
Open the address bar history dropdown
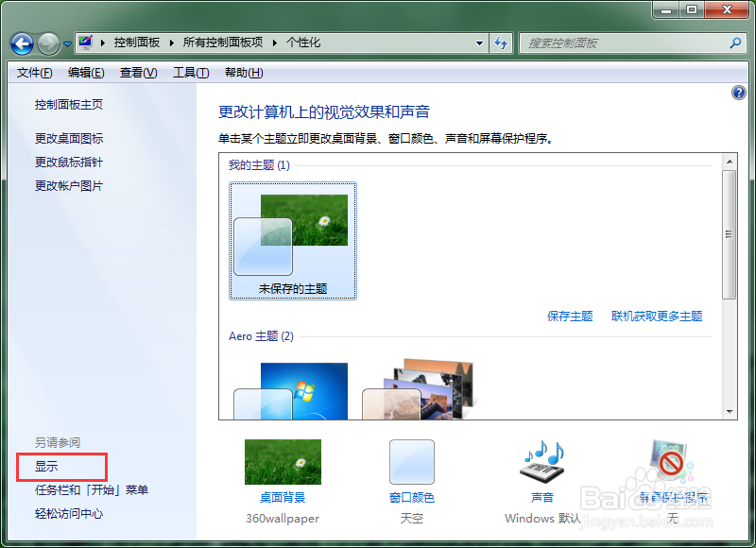[x=479, y=43]
